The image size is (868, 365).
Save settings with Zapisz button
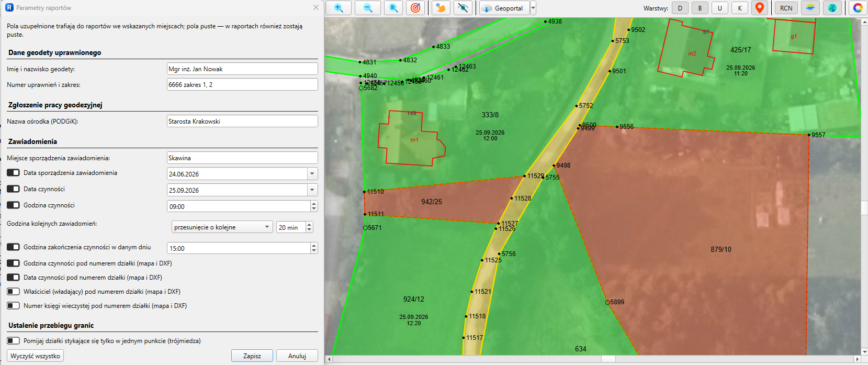(252, 356)
